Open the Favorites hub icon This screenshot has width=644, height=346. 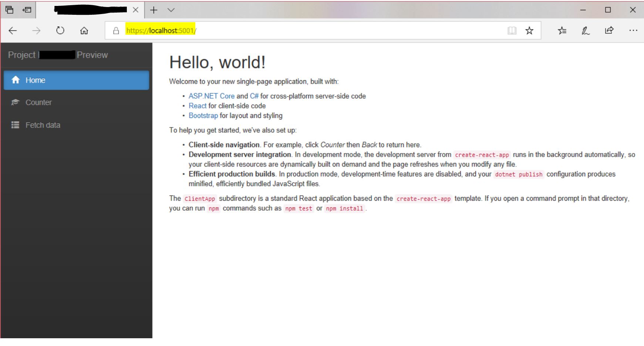pyautogui.click(x=562, y=31)
